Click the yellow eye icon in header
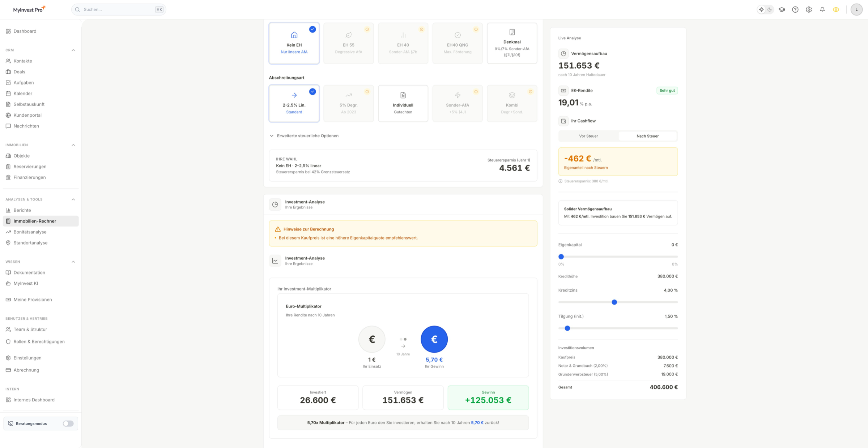This screenshot has width=868, height=448. (x=836, y=10)
